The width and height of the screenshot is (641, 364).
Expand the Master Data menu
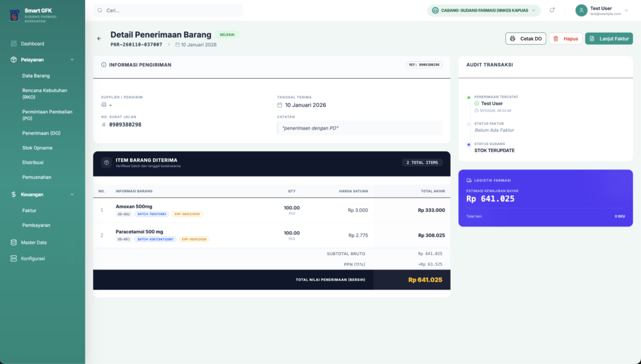click(x=43, y=243)
